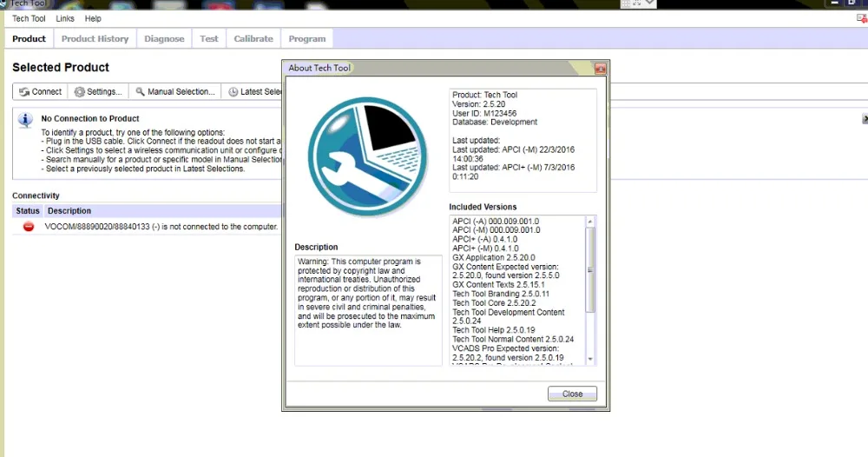Select 'Tech Tool Branding 2.5.0.11' entry
The image size is (868, 457).
(501, 295)
